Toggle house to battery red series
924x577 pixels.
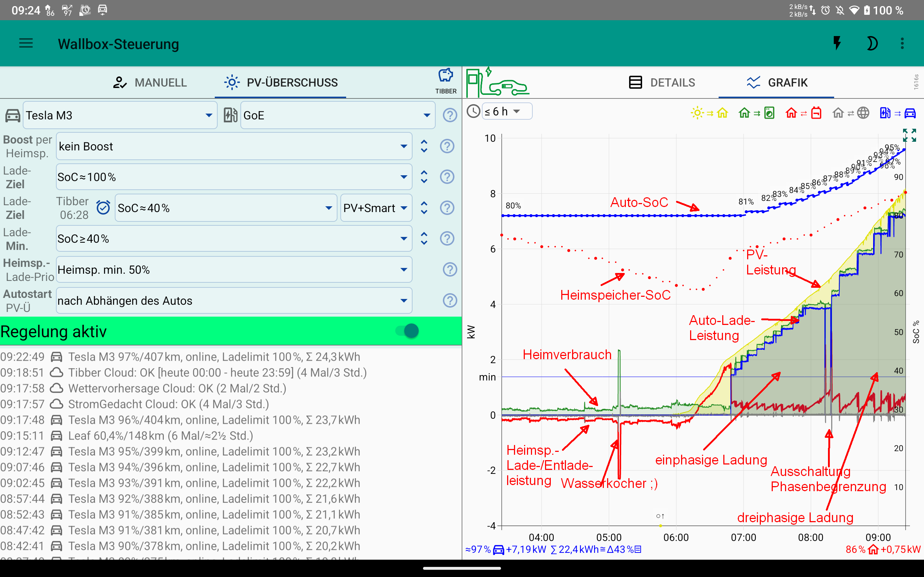click(803, 113)
